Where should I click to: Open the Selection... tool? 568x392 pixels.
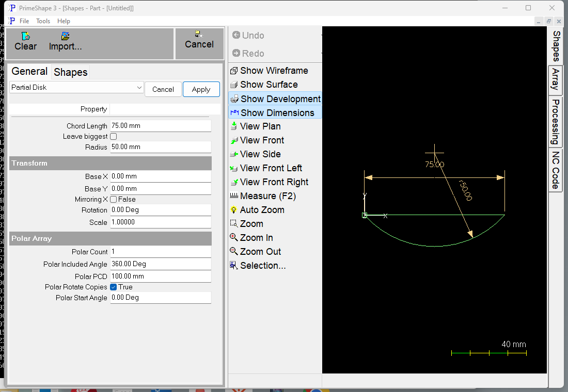258,266
